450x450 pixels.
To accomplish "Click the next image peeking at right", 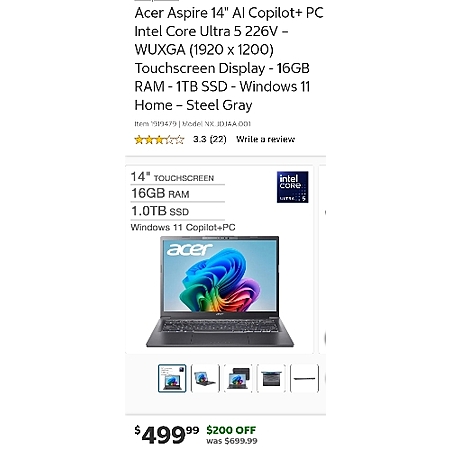I will coord(323,259).
